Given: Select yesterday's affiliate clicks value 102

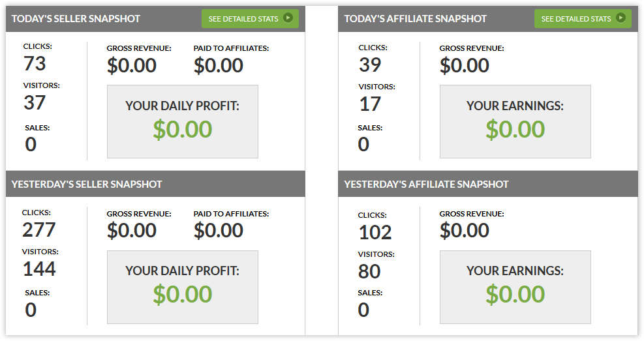Looking at the screenshot, I should tap(375, 232).
